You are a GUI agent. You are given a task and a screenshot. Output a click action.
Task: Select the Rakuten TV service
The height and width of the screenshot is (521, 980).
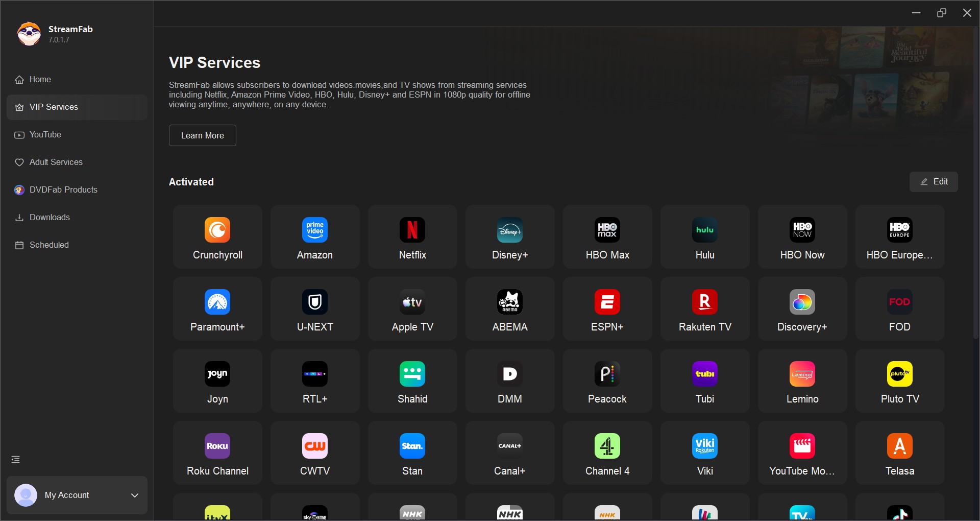click(704, 309)
